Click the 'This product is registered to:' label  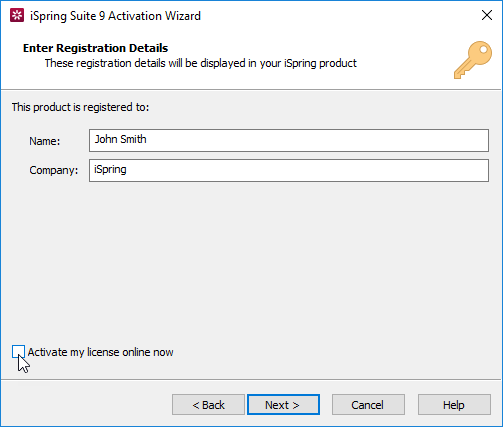80,107
